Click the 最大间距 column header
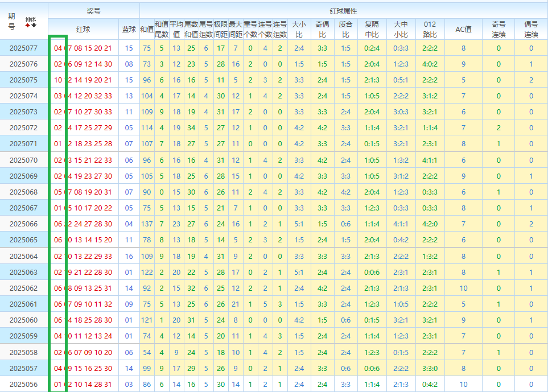Viewport: 548px width, 392px height. (x=236, y=30)
